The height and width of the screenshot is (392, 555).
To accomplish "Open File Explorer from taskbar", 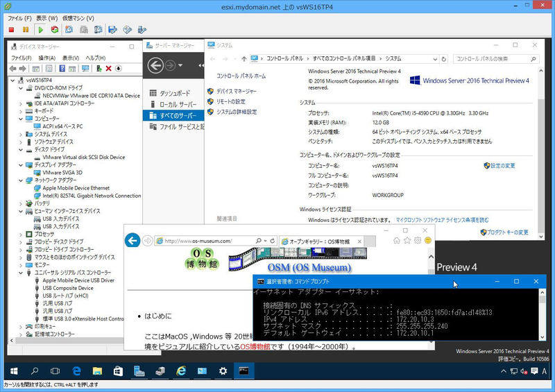I will (97, 370).
